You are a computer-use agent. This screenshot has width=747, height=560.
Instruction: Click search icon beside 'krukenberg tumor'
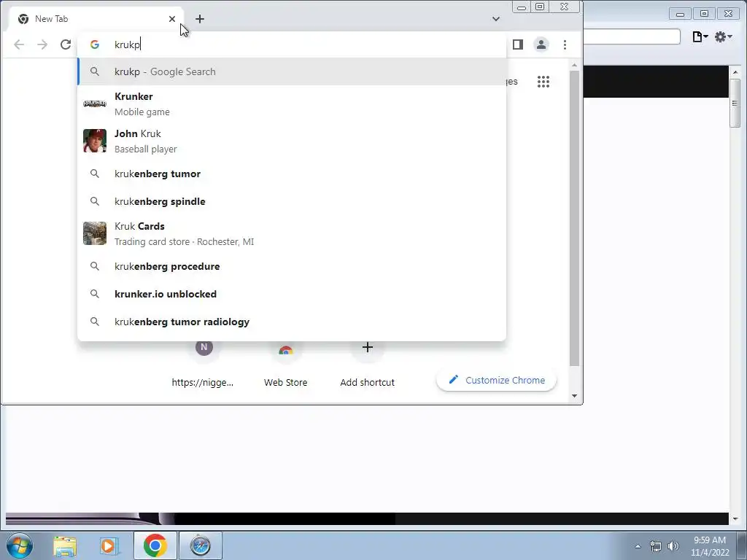(95, 174)
